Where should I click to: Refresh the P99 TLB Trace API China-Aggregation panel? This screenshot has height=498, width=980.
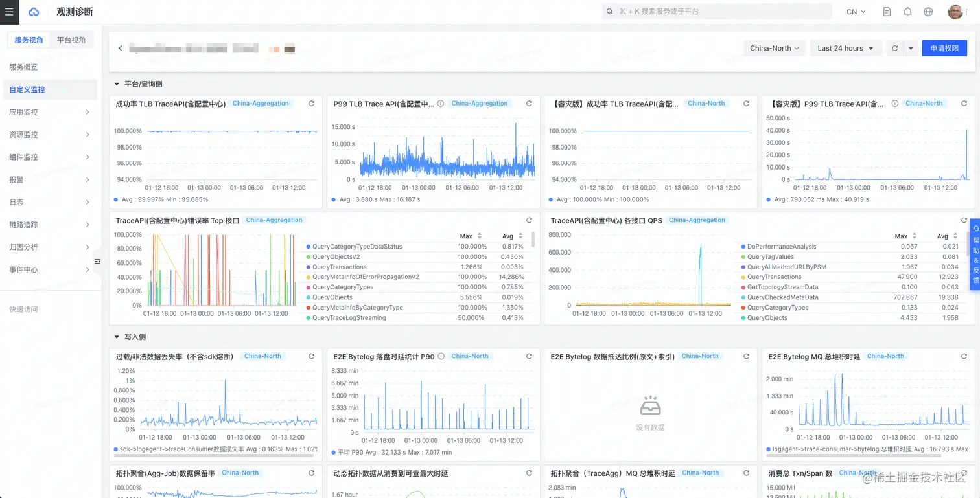point(530,104)
